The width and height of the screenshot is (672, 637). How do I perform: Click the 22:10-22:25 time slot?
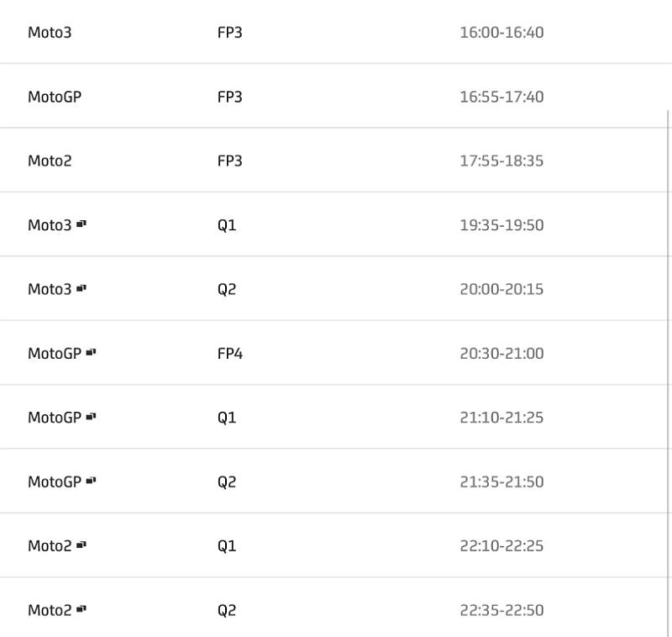501,545
